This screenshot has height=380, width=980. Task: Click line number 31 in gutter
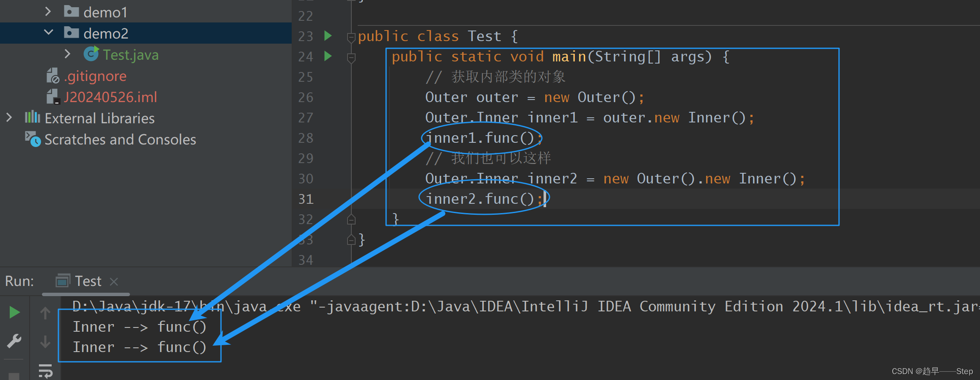coord(306,199)
